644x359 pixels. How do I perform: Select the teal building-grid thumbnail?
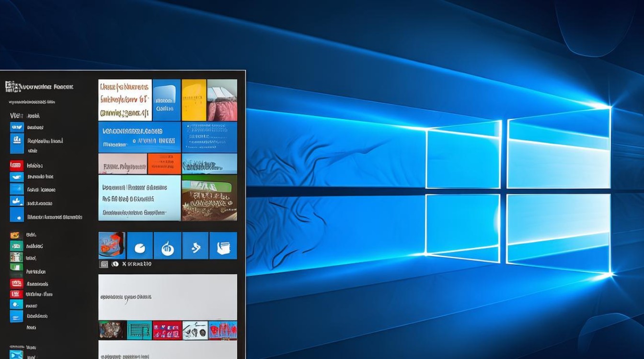pyautogui.click(x=139, y=330)
